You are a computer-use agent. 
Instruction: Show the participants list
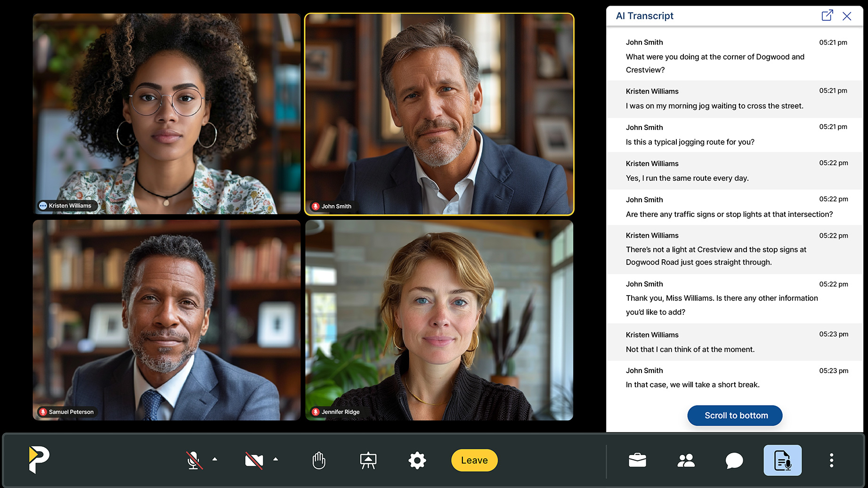click(686, 460)
